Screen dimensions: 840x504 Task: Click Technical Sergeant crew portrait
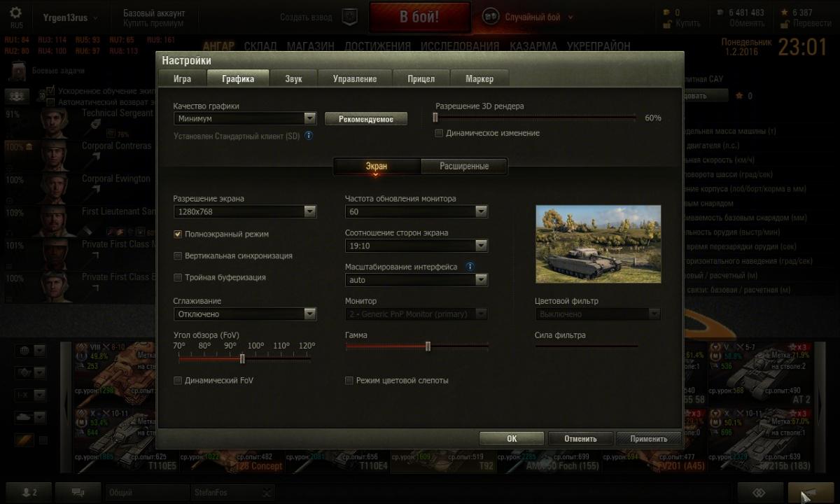53,123
